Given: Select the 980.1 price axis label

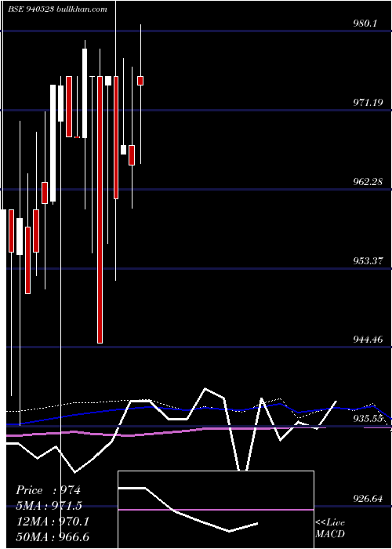Looking at the screenshot, I should 365,24.
